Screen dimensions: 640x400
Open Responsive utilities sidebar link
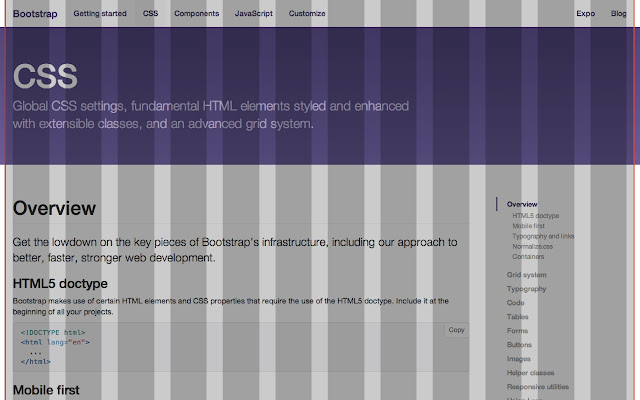538,387
